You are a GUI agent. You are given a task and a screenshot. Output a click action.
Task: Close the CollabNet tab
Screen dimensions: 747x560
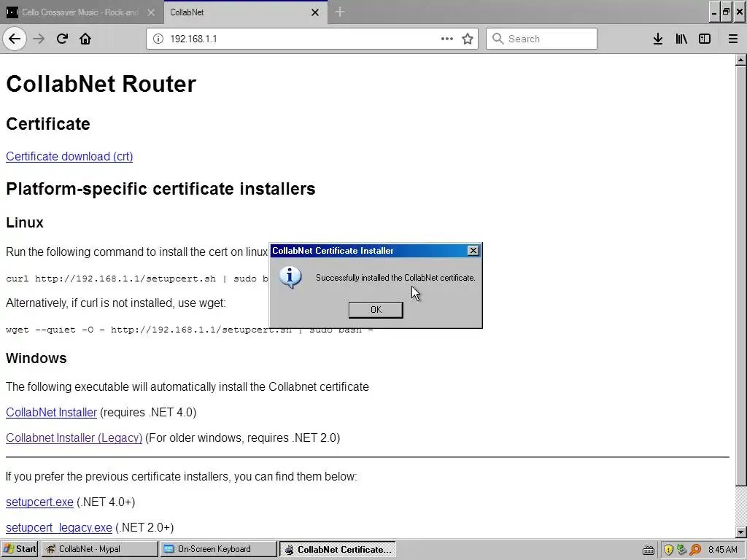click(315, 12)
